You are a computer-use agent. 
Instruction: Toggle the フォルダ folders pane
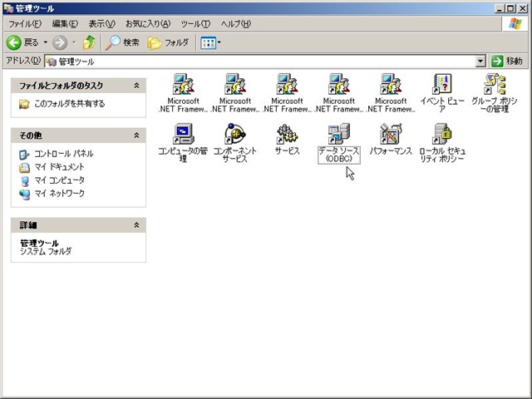tap(168, 42)
